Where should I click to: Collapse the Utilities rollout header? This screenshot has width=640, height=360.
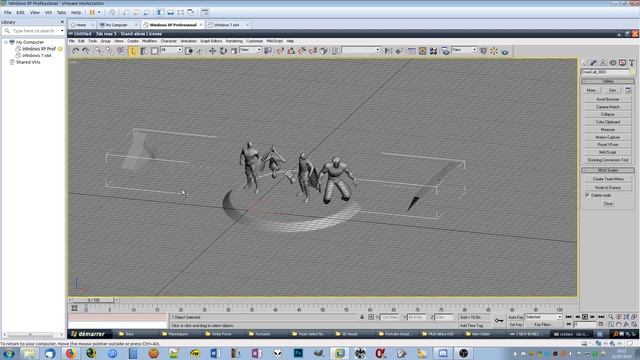tap(608, 81)
